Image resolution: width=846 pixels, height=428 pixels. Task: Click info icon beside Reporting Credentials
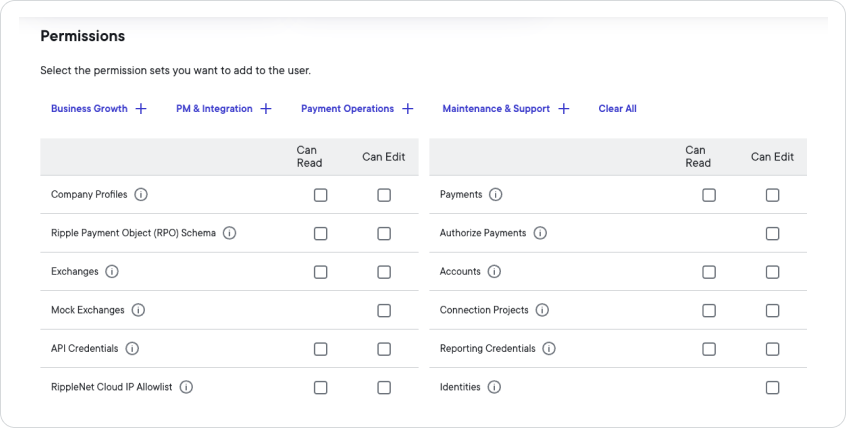(x=549, y=349)
